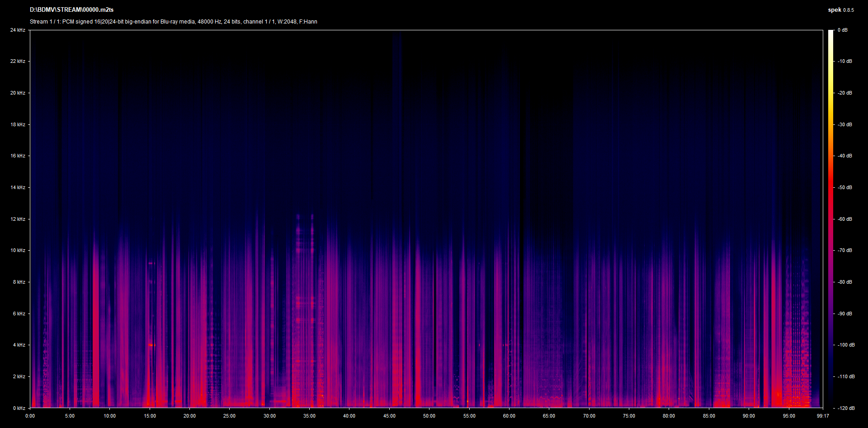This screenshot has width=868, height=428.
Task: Click the -120 dB scale label
Action: coord(845,408)
